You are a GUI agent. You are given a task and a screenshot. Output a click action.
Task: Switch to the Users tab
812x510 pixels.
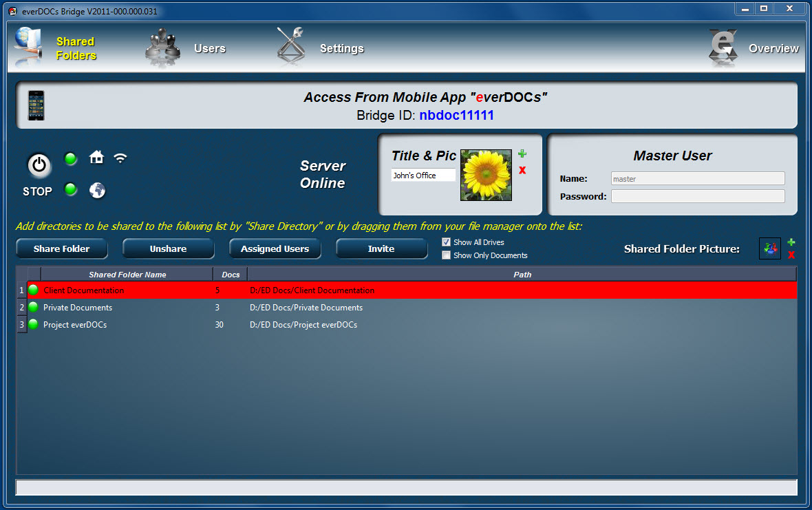click(210, 48)
